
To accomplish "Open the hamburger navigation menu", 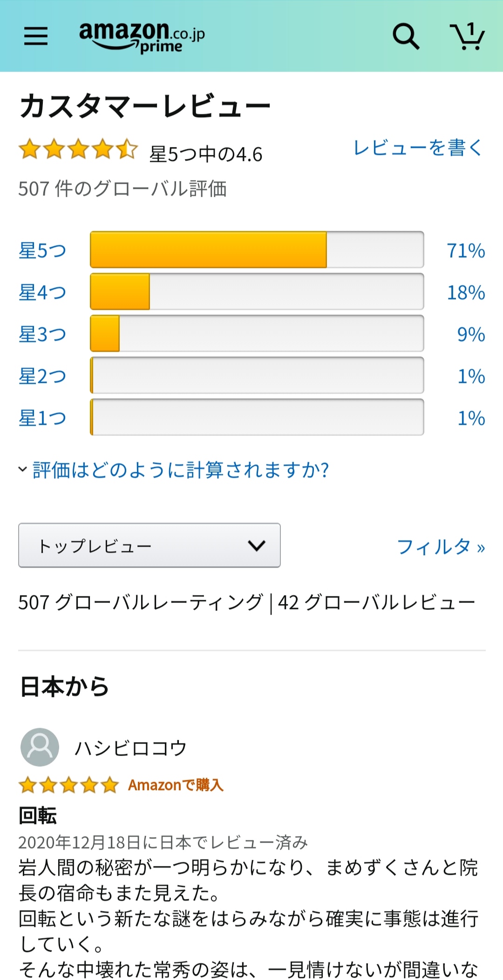I will tap(36, 36).
